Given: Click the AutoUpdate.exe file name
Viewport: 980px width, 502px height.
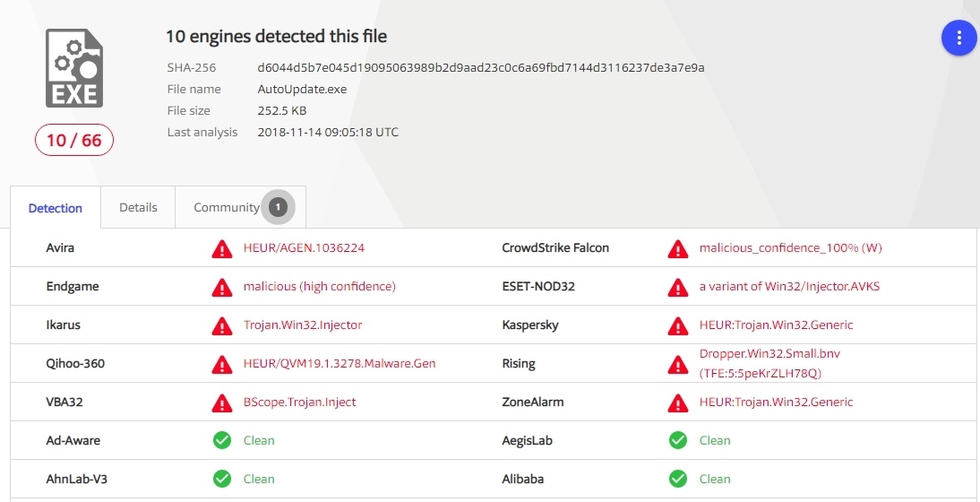Looking at the screenshot, I should [302, 90].
